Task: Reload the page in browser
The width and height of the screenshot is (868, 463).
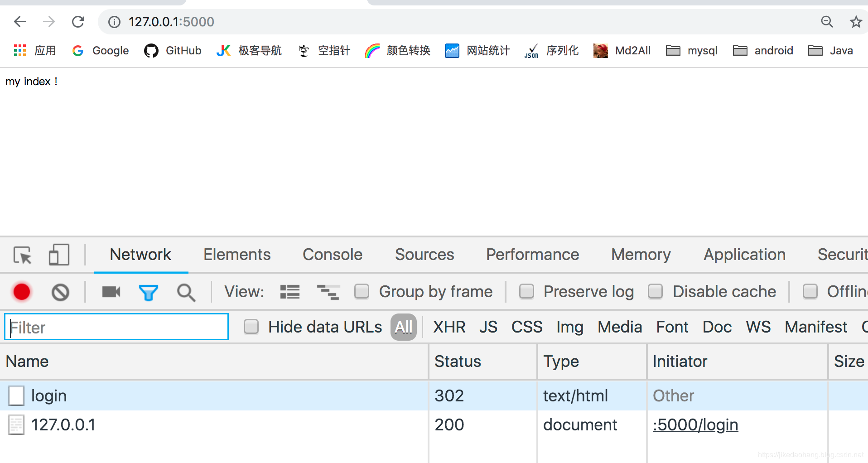Action: [78, 22]
